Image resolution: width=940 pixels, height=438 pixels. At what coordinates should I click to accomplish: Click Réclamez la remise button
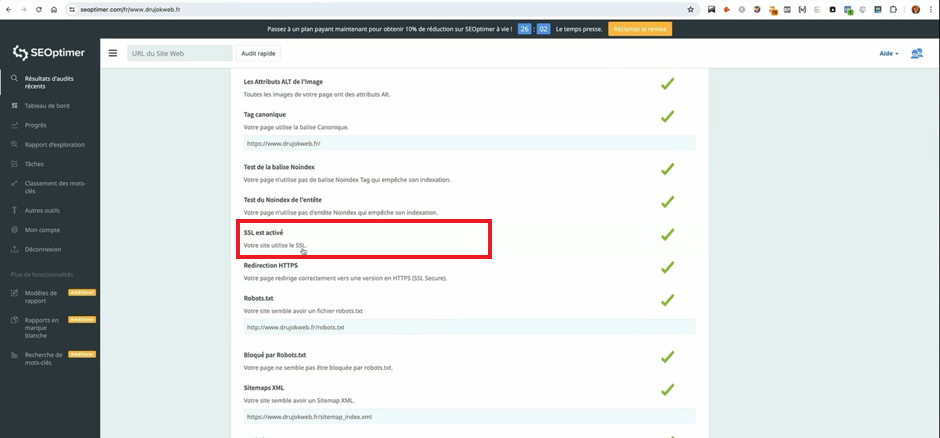[x=640, y=29]
